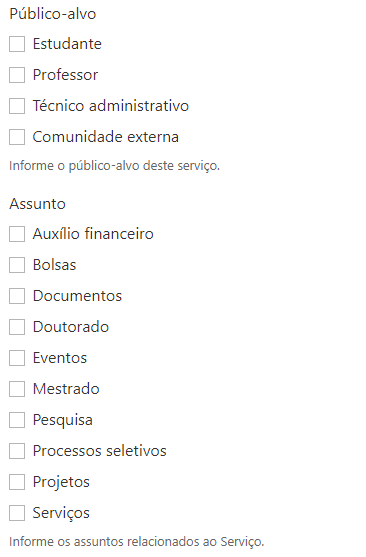Enable the Serviços checkbox
The height and width of the screenshot is (557, 366).
click(17, 513)
